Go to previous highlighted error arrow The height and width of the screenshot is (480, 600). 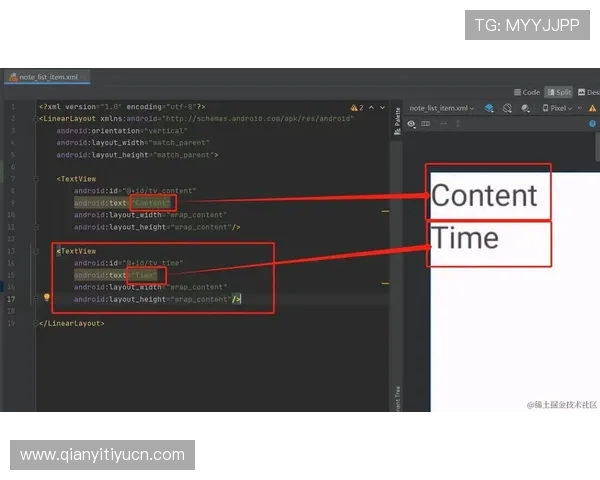[372, 108]
